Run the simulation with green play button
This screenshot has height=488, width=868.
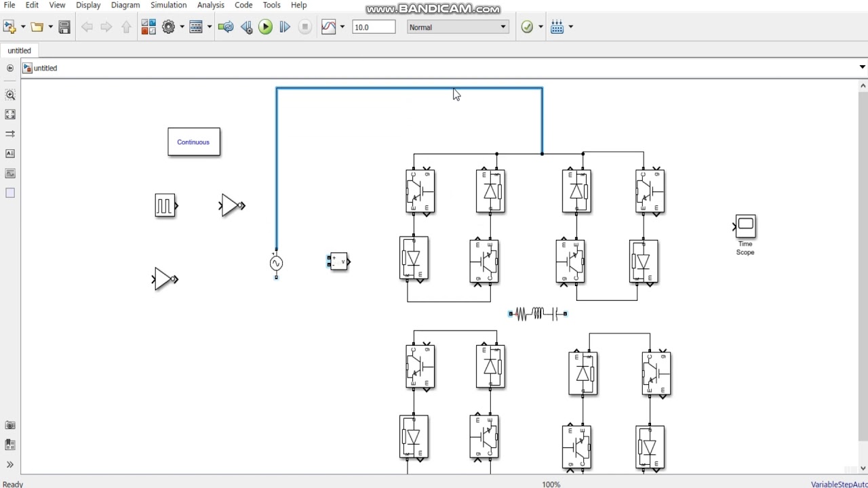coord(266,27)
